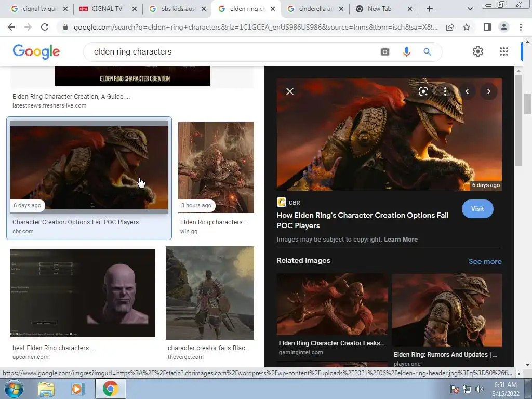This screenshot has width=532, height=399.
Task: Open the taskbar clock and date
Action: tap(506, 389)
